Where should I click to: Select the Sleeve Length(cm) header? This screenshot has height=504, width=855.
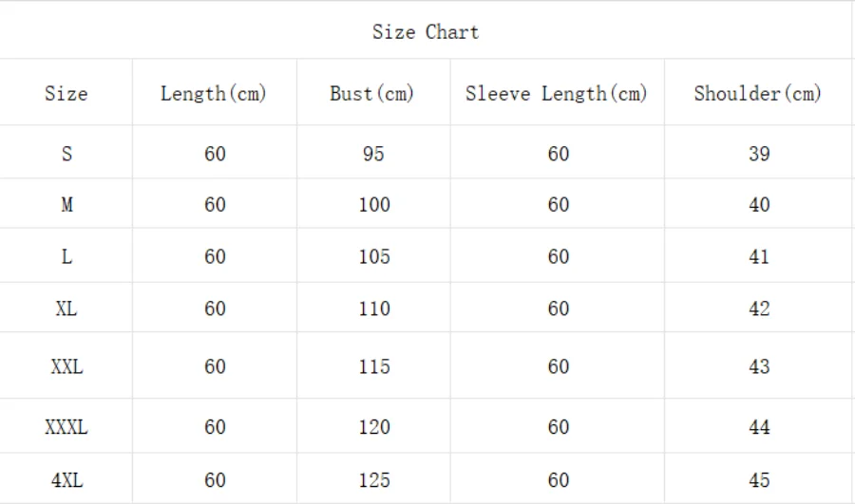tap(556, 93)
